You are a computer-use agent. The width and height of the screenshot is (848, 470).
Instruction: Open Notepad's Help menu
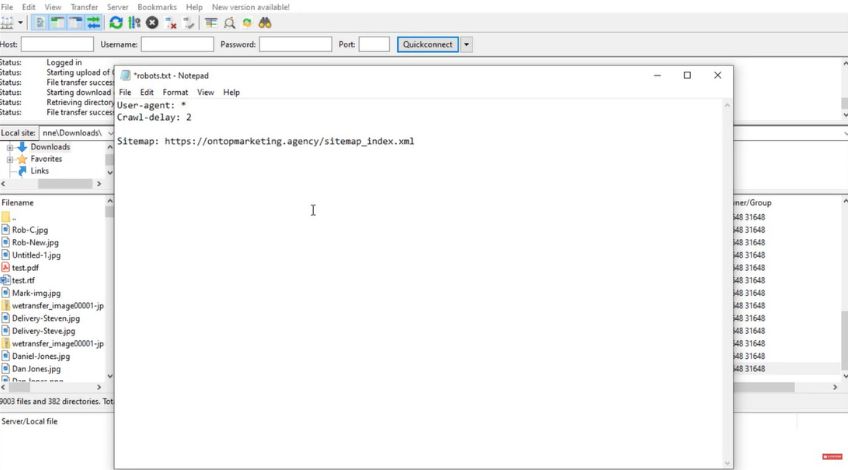pos(231,92)
